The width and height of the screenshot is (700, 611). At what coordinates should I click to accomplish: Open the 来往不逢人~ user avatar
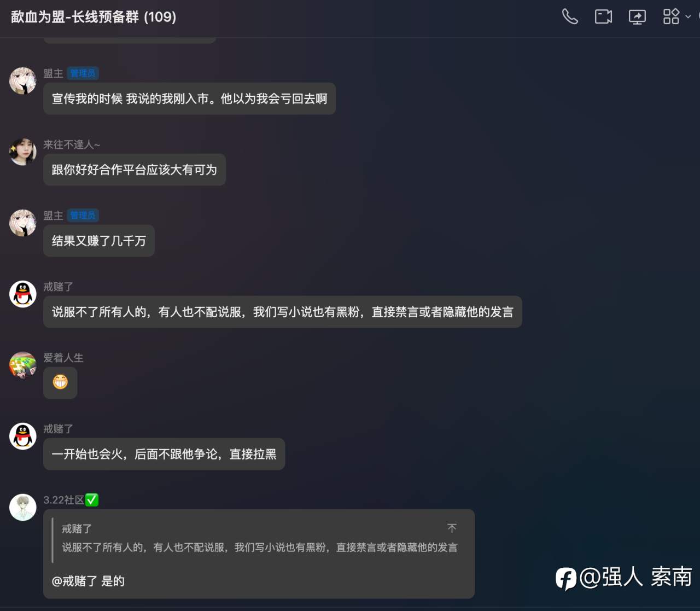click(23, 152)
